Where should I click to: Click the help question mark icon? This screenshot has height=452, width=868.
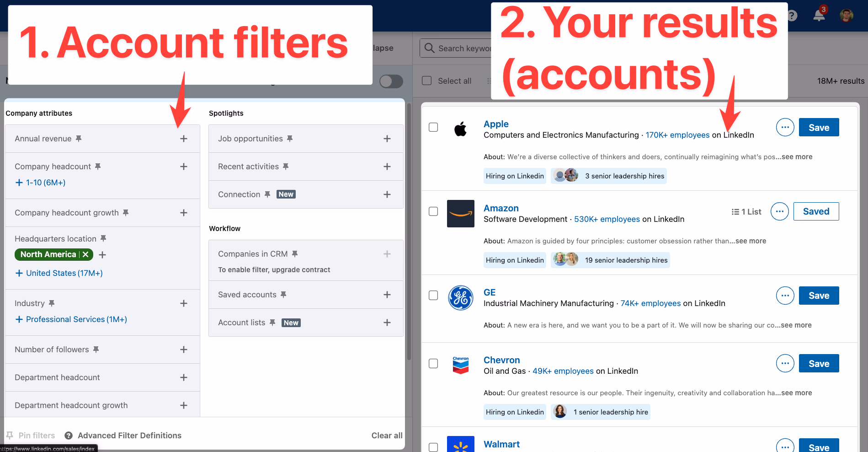pyautogui.click(x=793, y=16)
